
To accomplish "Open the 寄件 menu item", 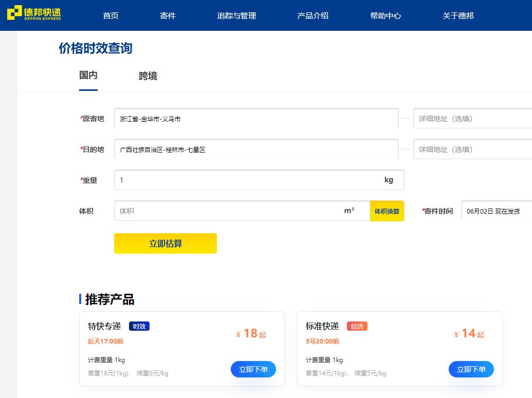I will pyautogui.click(x=168, y=15).
